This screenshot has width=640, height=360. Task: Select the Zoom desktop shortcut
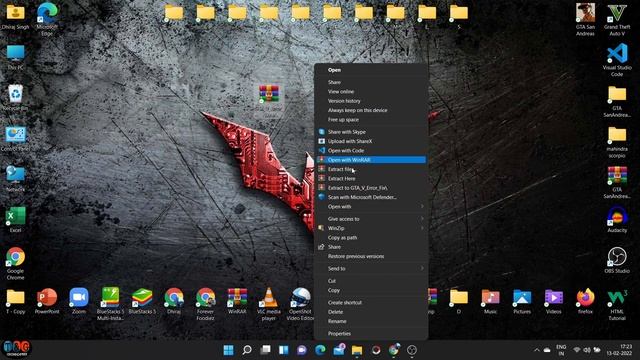(79, 301)
